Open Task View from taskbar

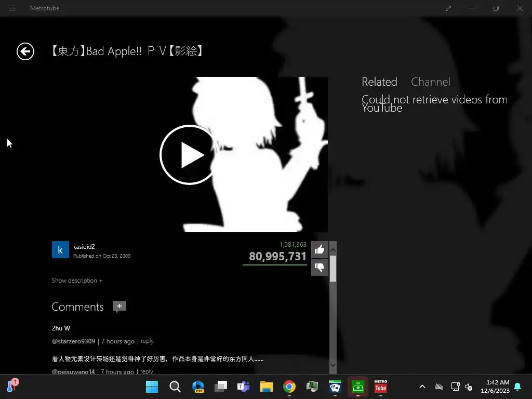pyautogui.click(x=221, y=387)
